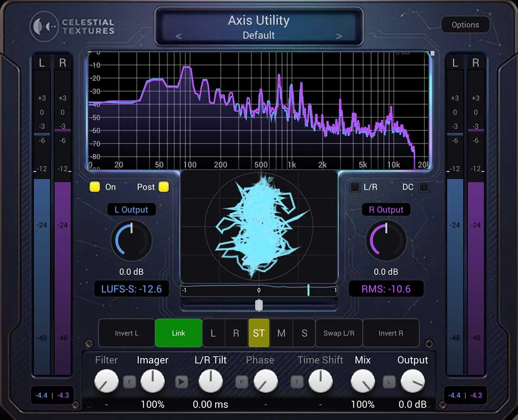Screen dimensions: 518x420
Task: Adjust the blue L Output knob
Action: [x=132, y=240]
